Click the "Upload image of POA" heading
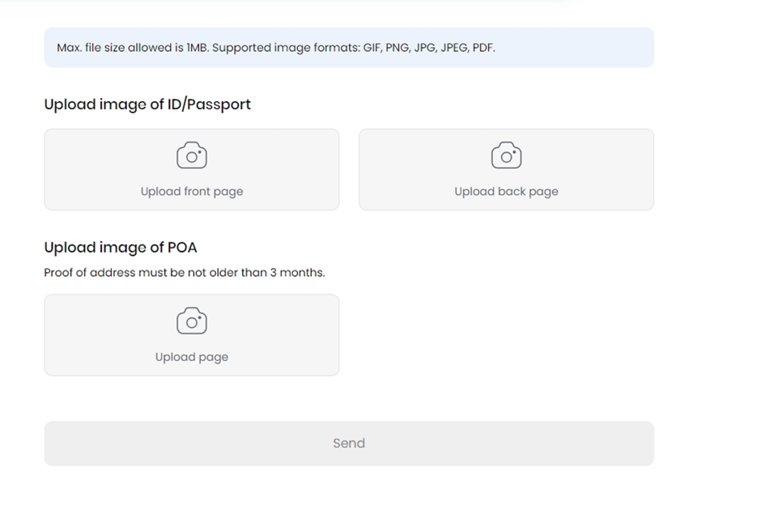 click(121, 248)
